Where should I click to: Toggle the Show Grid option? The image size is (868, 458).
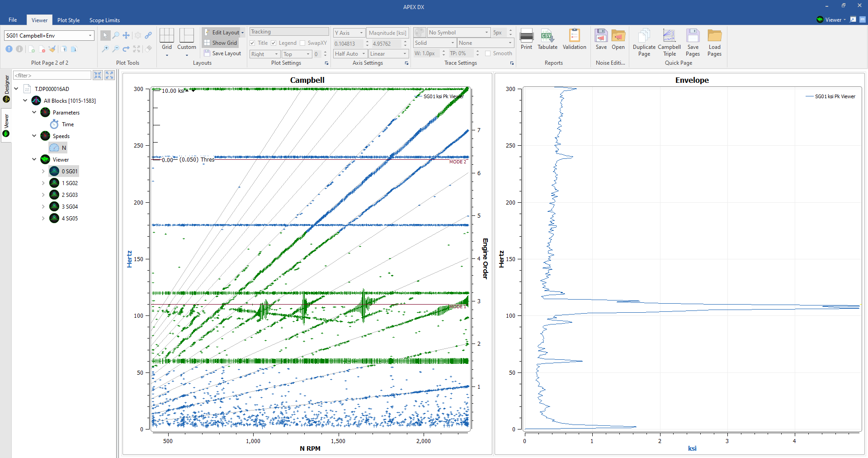221,43
